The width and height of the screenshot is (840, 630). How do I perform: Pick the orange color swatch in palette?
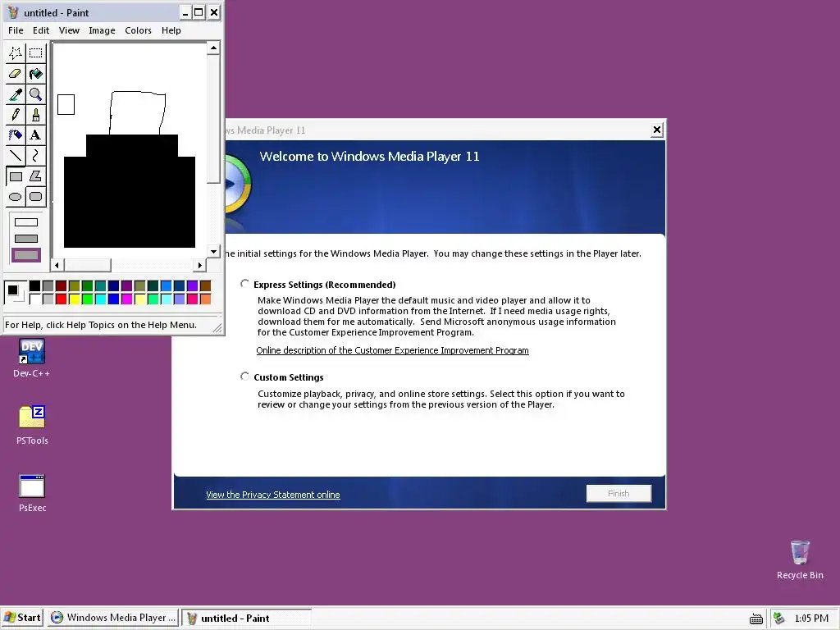205,299
